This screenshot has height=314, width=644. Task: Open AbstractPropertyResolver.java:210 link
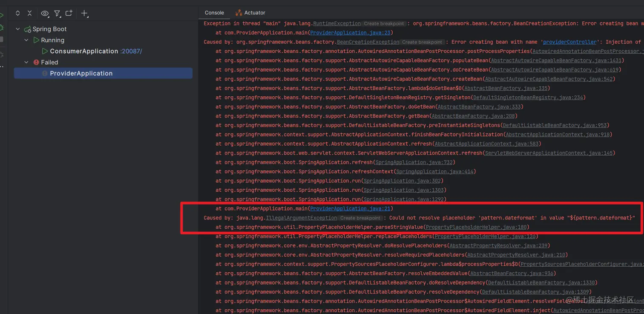point(516,255)
